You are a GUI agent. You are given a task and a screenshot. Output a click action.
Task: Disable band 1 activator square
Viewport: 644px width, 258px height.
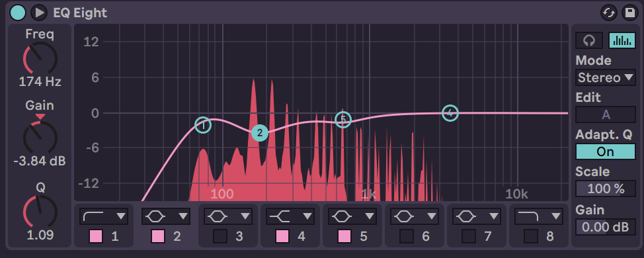[96, 236]
